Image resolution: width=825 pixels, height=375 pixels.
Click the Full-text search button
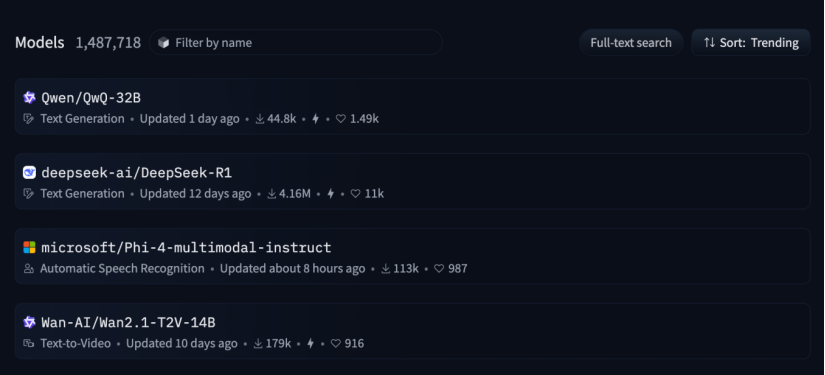631,43
